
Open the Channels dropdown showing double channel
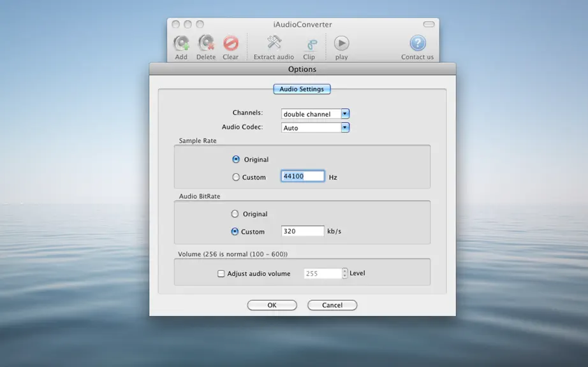[316, 114]
